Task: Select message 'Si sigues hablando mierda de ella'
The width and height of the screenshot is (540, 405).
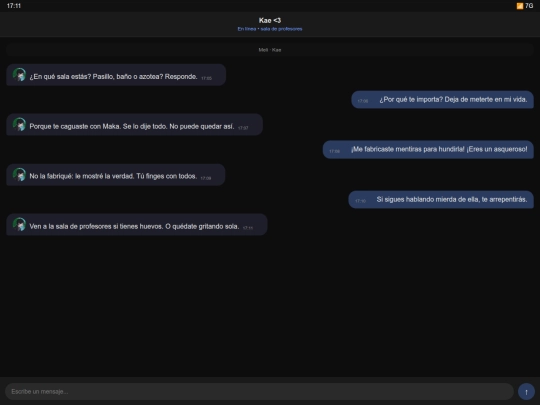Action: point(441,199)
